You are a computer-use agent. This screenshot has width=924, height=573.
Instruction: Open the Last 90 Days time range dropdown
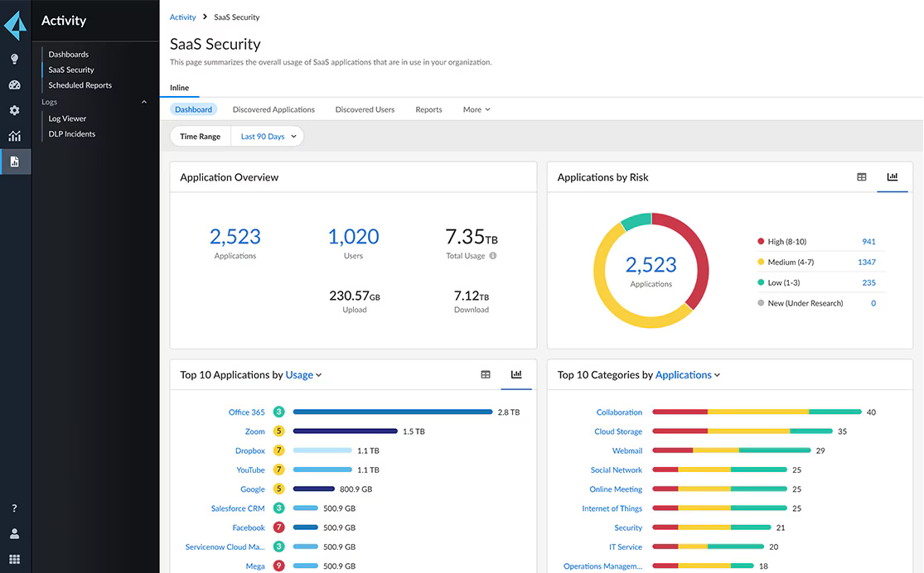click(x=268, y=137)
